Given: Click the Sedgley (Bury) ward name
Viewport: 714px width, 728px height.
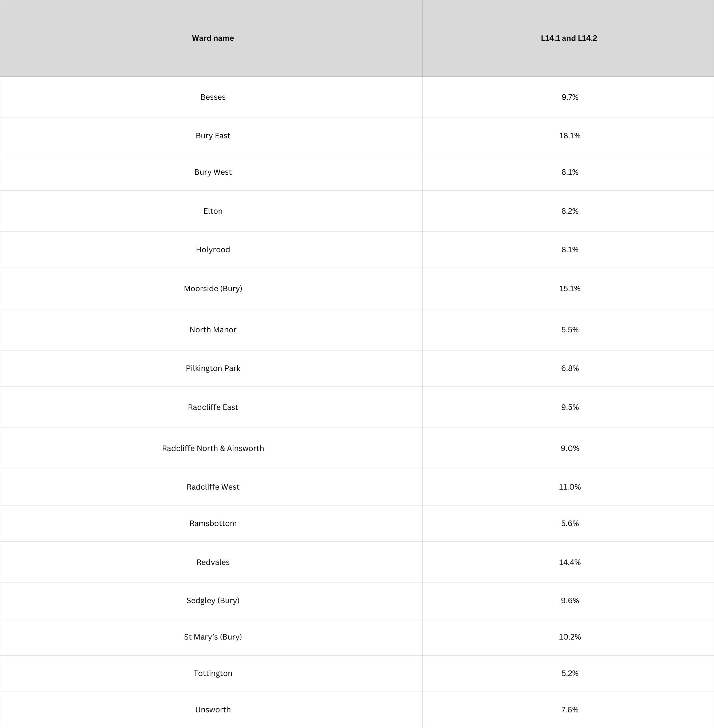Looking at the screenshot, I should tap(213, 601).
